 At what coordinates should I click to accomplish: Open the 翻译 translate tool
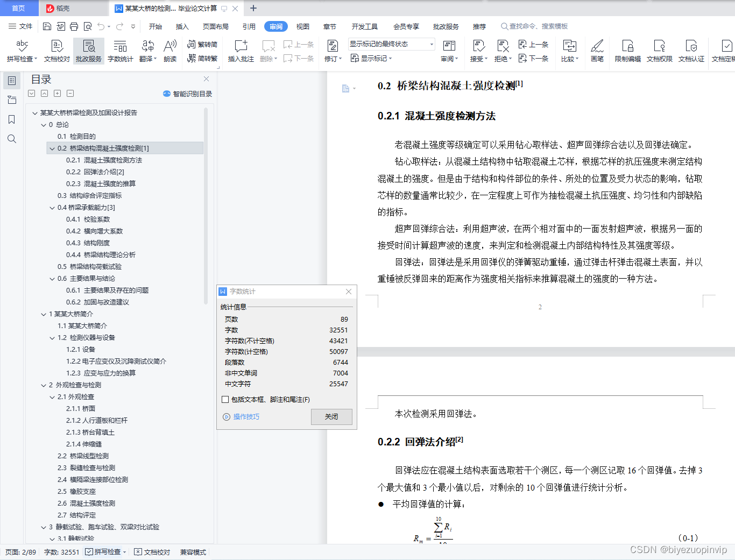click(148, 51)
